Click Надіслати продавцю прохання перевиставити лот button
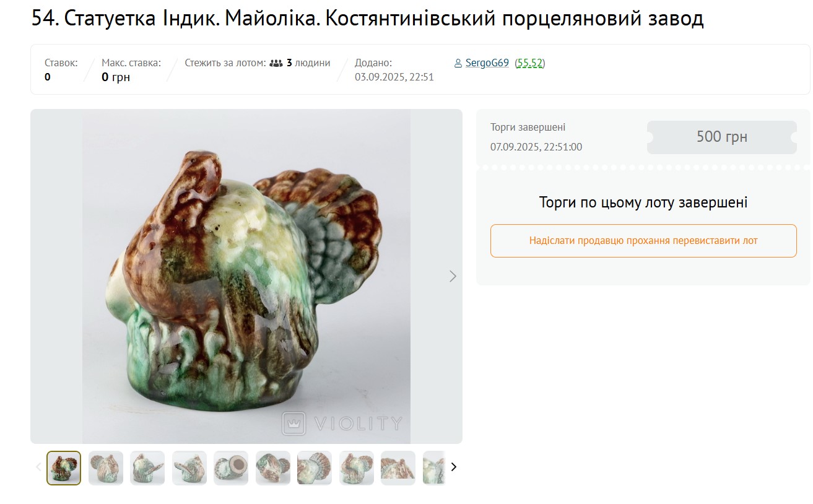Image resolution: width=813 pixels, height=504 pixels. coord(643,241)
